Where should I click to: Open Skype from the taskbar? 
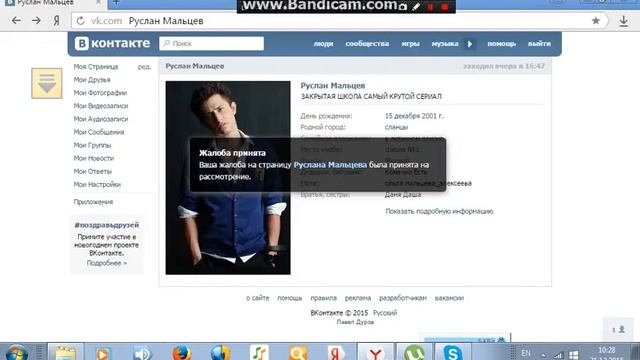[x=453, y=353]
